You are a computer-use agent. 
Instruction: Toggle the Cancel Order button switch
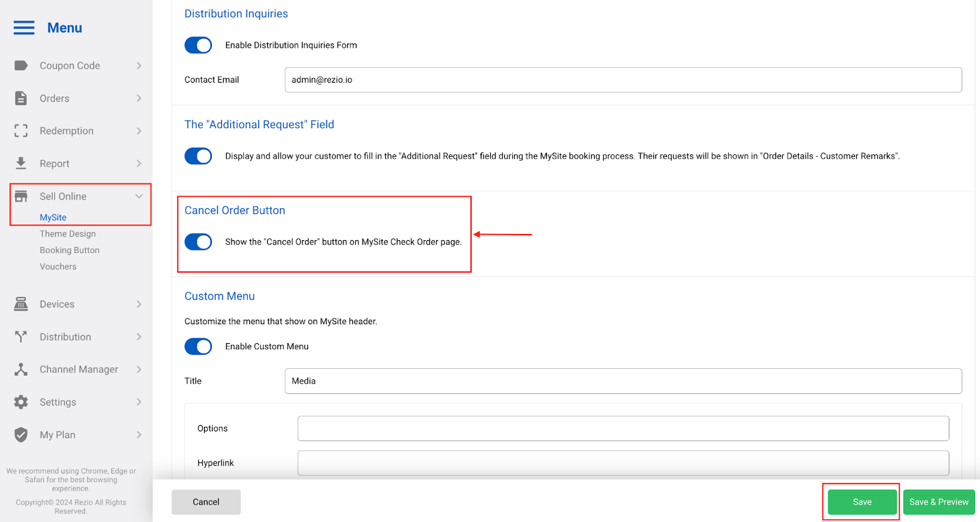pyautogui.click(x=198, y=242)
